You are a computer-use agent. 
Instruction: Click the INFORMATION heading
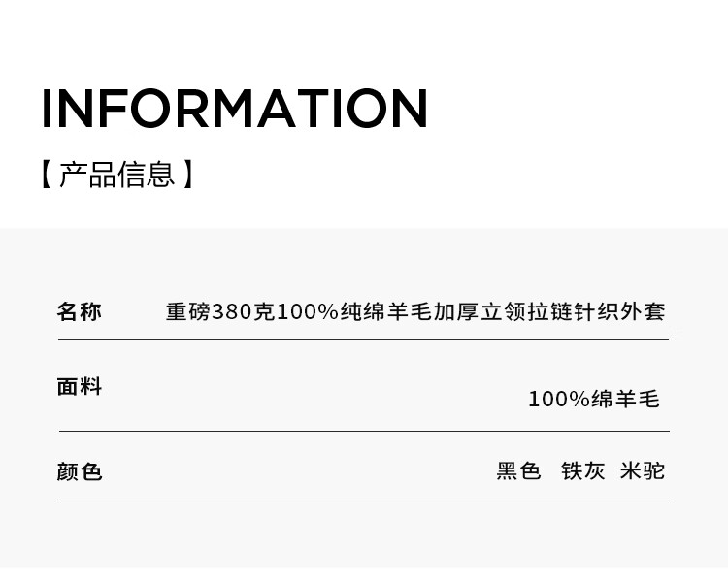click(x=235, y=108)
